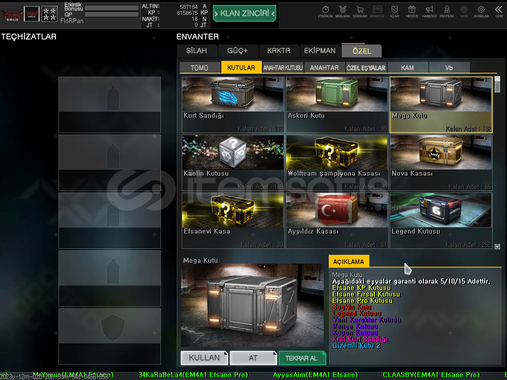Click the TEKRAR AL button
Screen dimensions: 507x380
tap(302, 358)
